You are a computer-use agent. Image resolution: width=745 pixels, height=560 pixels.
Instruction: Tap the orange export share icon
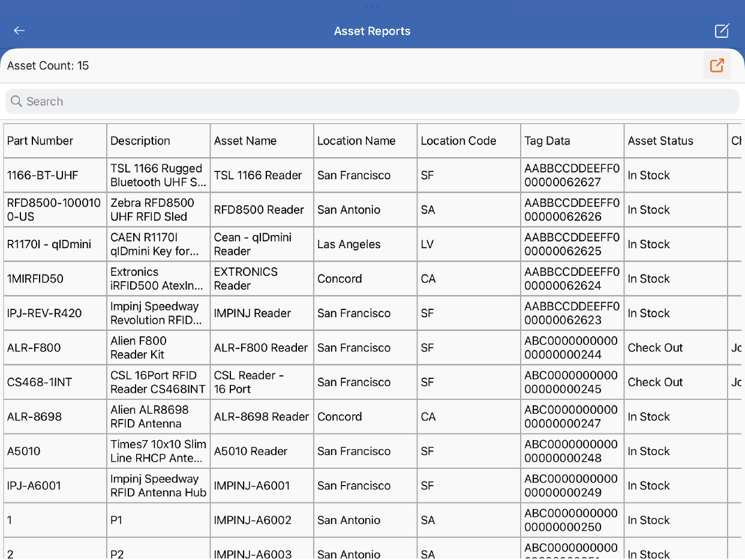click(x=717, y=65)
